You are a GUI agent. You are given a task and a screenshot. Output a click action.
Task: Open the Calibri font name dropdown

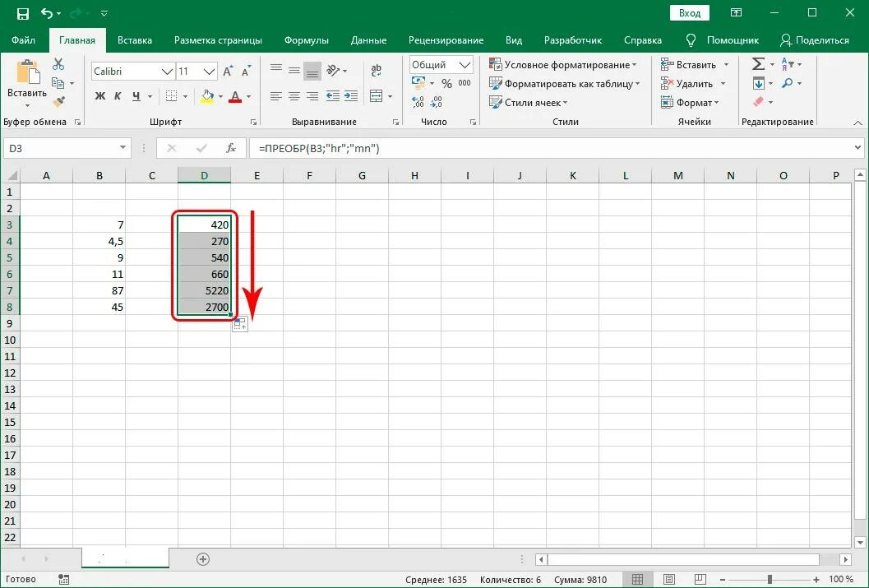[x=167, y=72]
